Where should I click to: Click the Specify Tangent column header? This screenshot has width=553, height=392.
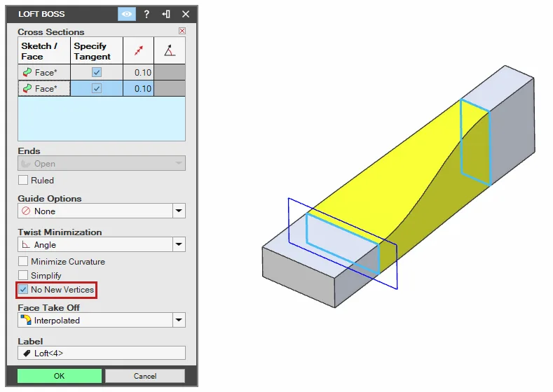97,50
